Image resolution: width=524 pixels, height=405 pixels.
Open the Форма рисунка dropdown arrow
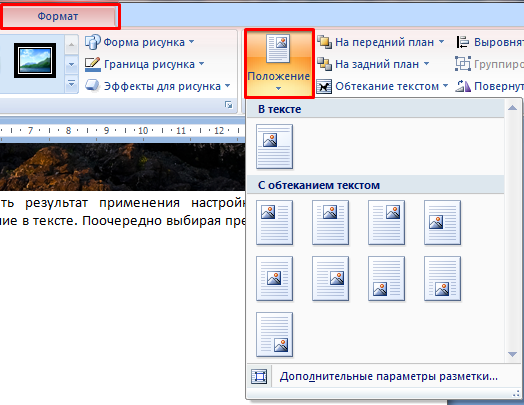[x=191, y=42]
